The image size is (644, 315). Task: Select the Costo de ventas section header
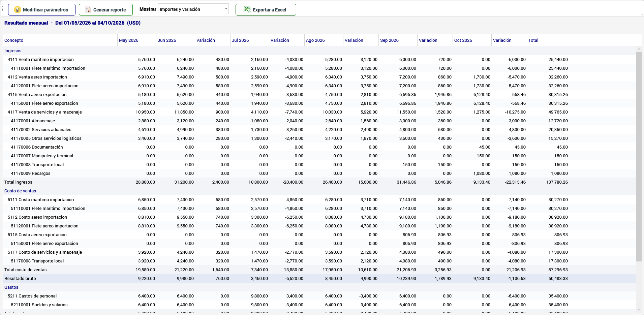20,191
